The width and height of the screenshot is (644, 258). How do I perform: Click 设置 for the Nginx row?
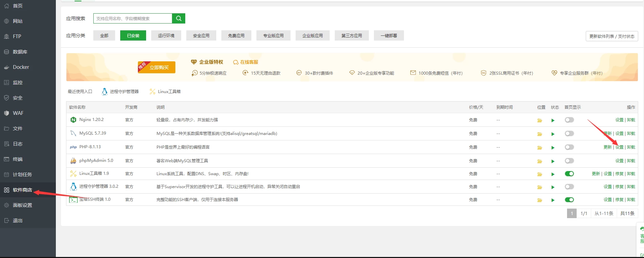click(619, 120)
